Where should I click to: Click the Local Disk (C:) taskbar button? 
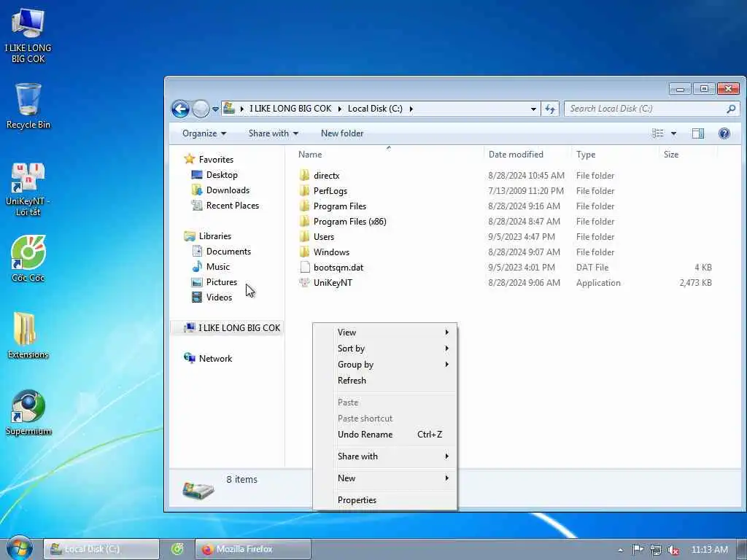[x=101, y=549]
